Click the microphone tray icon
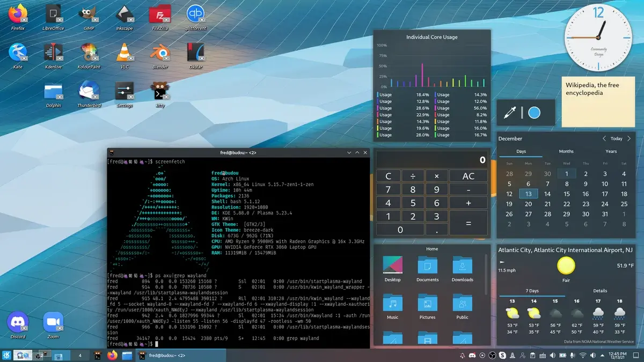Screen dimensions: 644x362 pyautogui.click(x=573, y=355)
